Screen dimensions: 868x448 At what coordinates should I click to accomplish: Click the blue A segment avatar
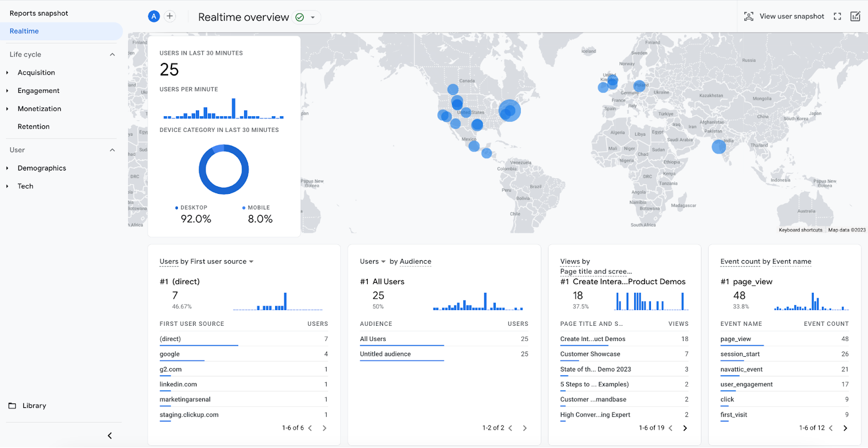[154, 16]
